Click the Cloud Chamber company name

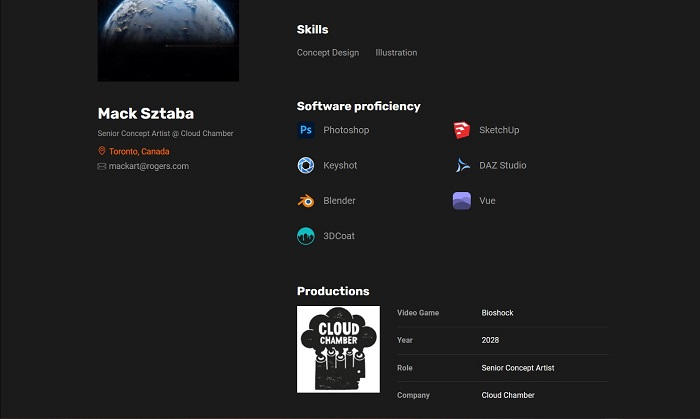508,395
